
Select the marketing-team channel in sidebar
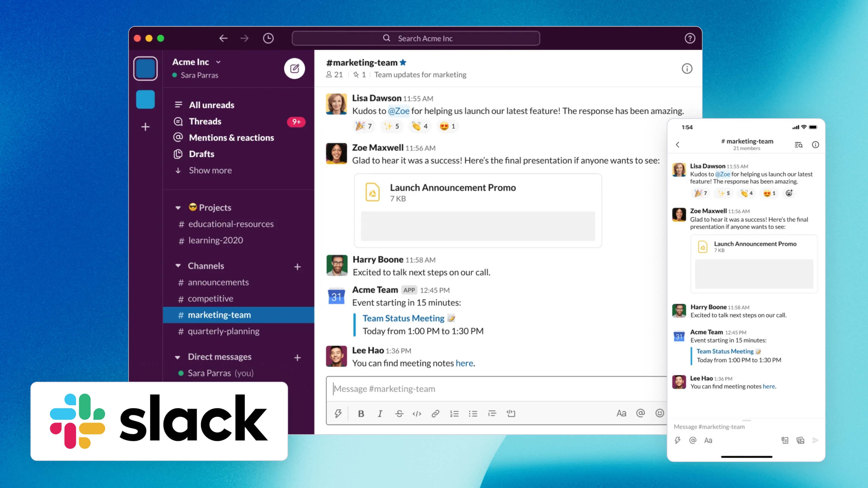point(238,315)
